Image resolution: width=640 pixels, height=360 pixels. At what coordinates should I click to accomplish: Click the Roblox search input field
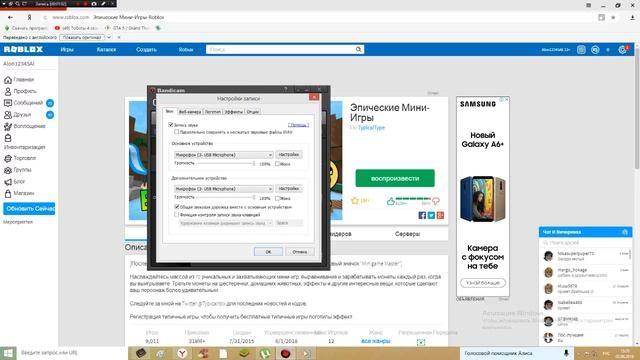pyautogui.click(x=281, y=49)
